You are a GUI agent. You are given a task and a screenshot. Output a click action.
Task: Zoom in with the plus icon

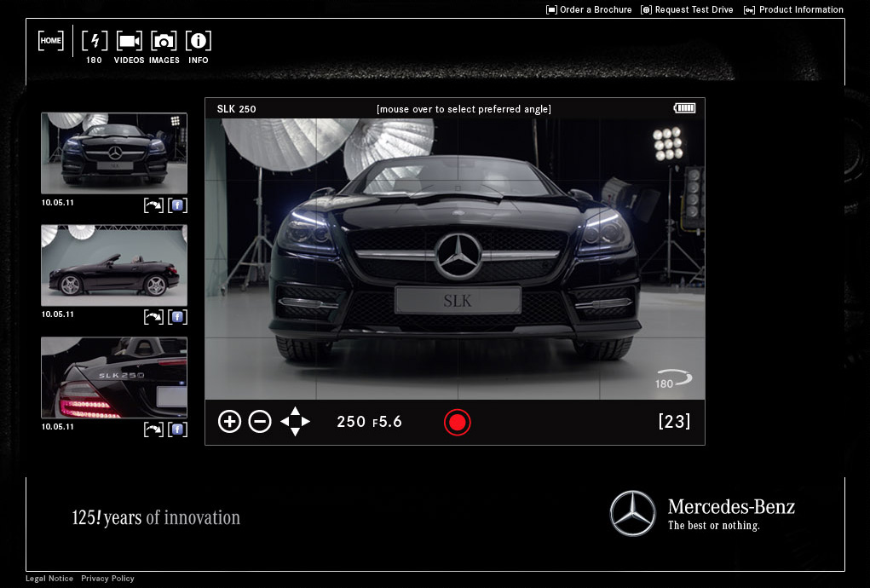[229, 422]
